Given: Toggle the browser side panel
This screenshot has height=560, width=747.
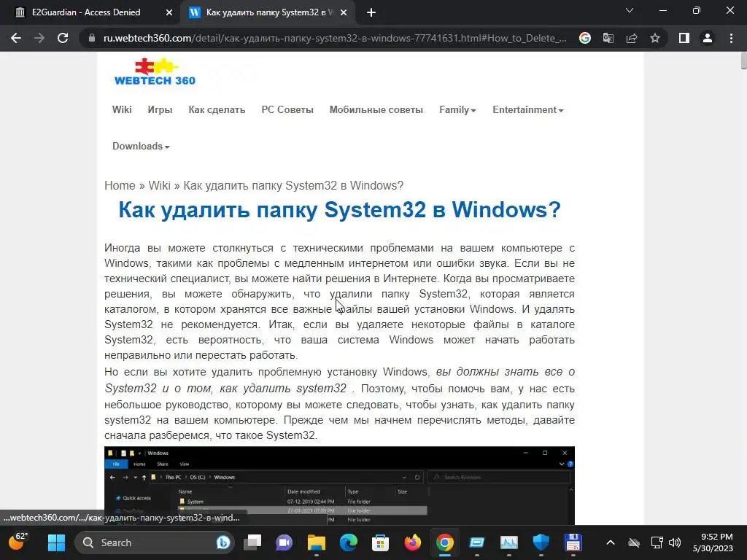Looking at the screenshot, I should 684,38.
